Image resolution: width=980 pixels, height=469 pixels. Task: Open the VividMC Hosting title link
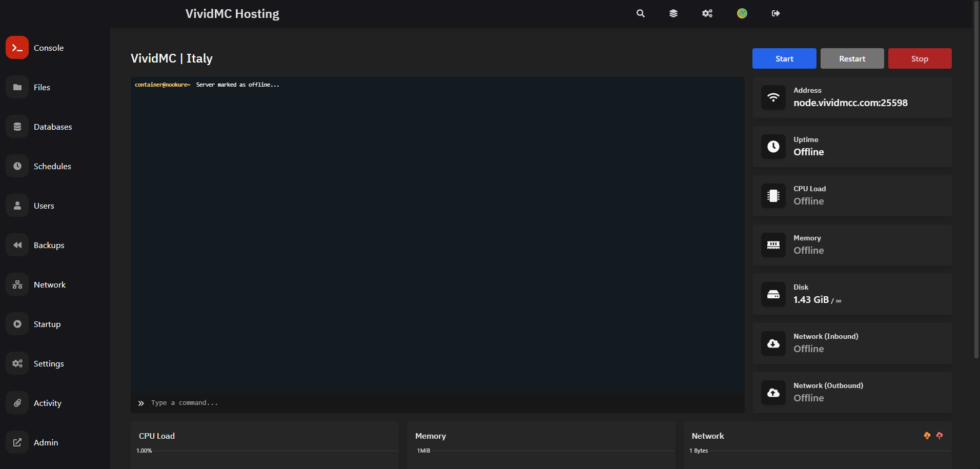coord(232,14)
